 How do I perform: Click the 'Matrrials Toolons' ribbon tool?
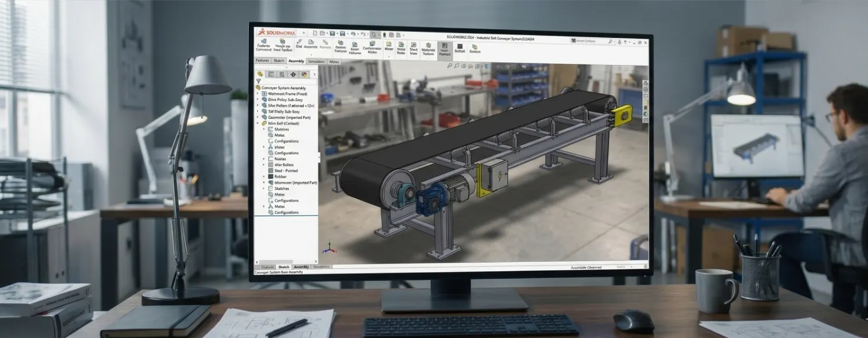click(428, 49)
